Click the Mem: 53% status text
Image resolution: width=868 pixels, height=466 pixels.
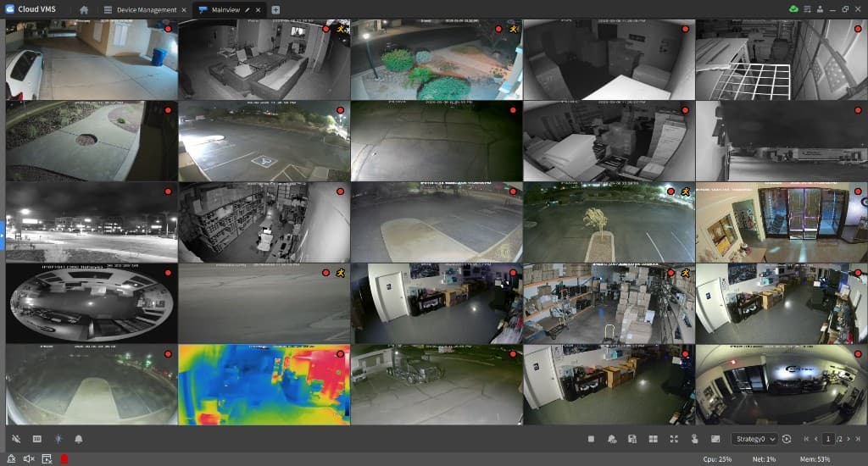coord(815,459)
